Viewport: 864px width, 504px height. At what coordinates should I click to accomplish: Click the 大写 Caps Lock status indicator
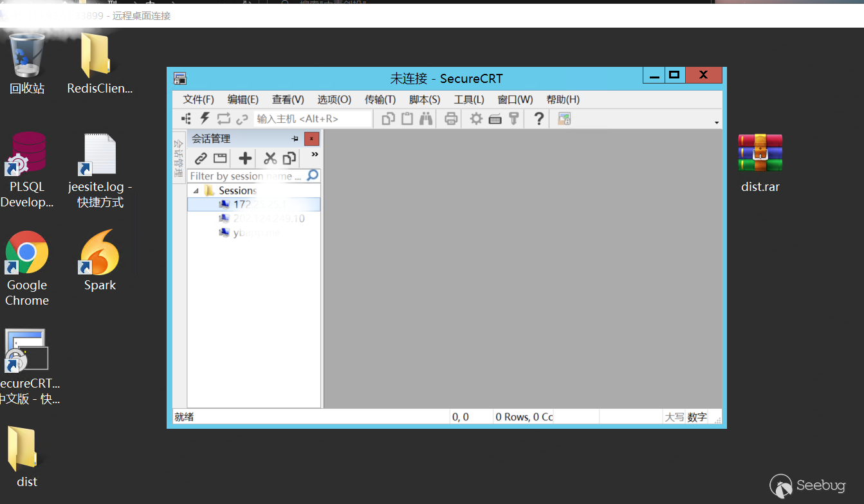(x=674, y=417)
